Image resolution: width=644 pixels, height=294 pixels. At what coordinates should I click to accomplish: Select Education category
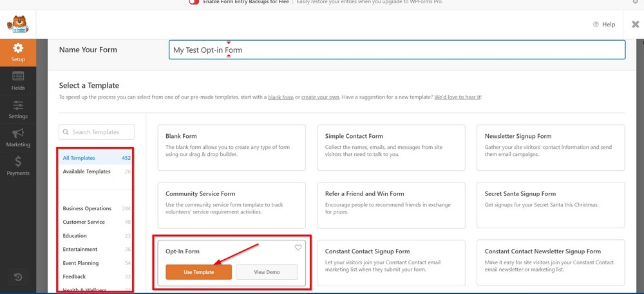tap(97, 235)
